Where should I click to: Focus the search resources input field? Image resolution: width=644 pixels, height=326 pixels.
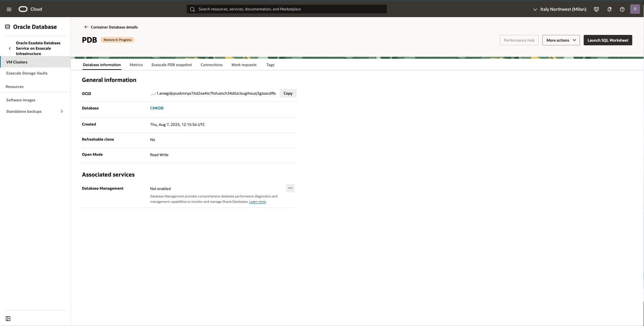tap(287, 9)
